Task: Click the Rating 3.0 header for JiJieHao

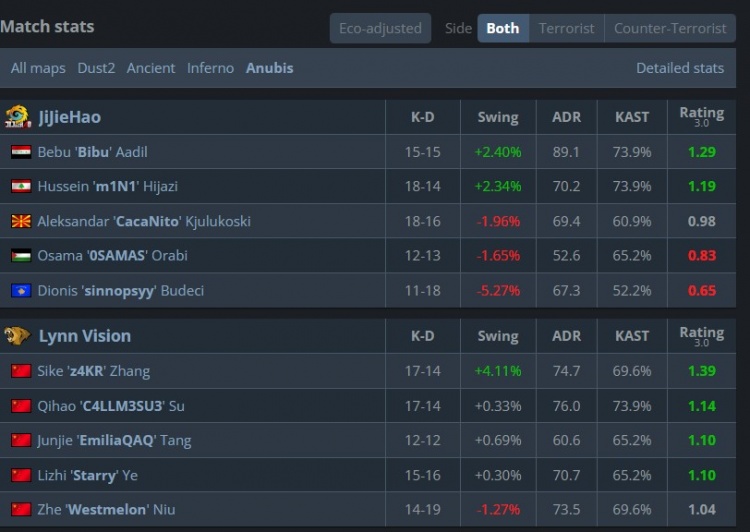Action: (x=702, y=116)
